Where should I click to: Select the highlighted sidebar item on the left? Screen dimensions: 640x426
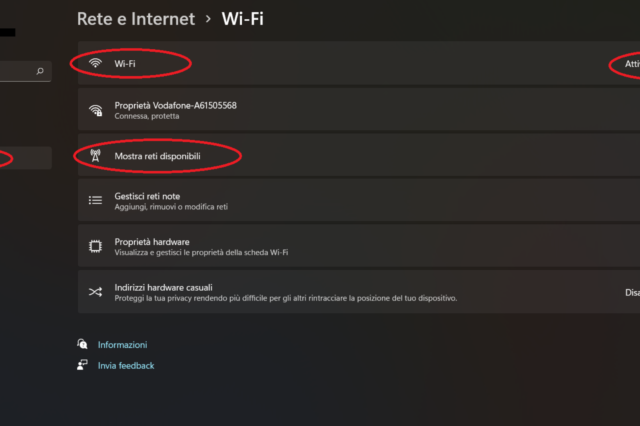(25, 157)
